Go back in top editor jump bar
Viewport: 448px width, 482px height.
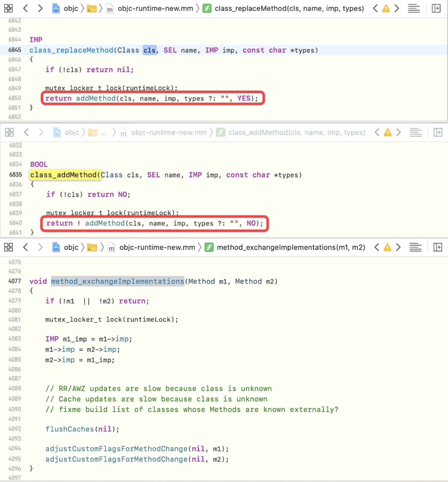[x=26, y=8]
